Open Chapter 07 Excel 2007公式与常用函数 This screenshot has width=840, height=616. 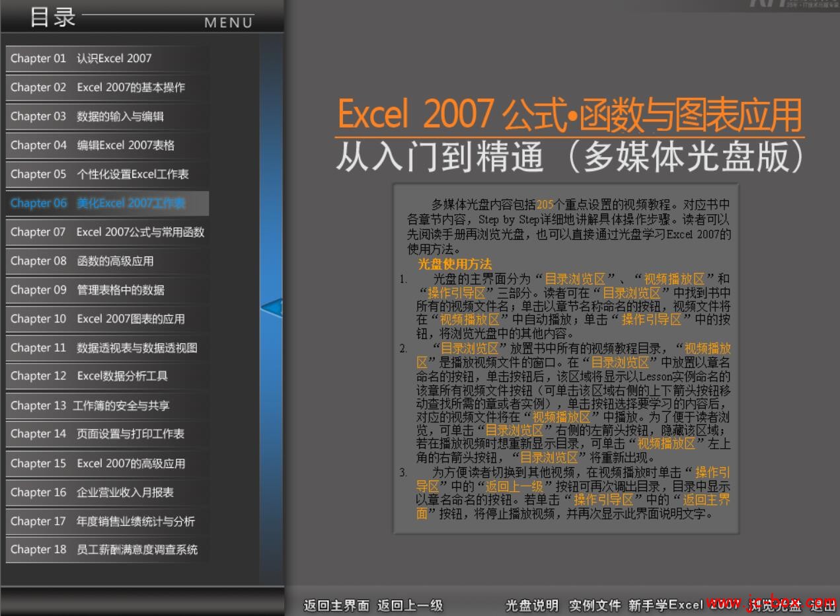coord(107,232)
